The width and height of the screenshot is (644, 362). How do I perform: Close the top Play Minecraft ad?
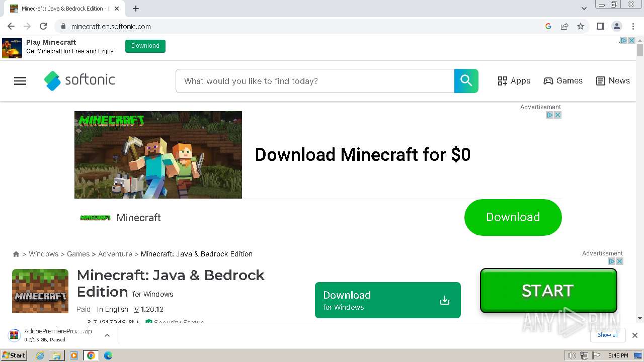pyautogui.click(x=632, y=41)
